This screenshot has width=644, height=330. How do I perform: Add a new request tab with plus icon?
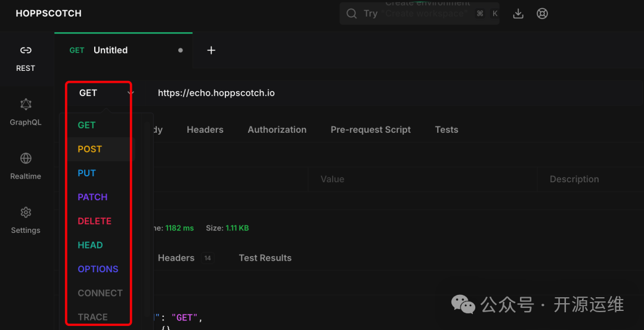coord(211,51)
